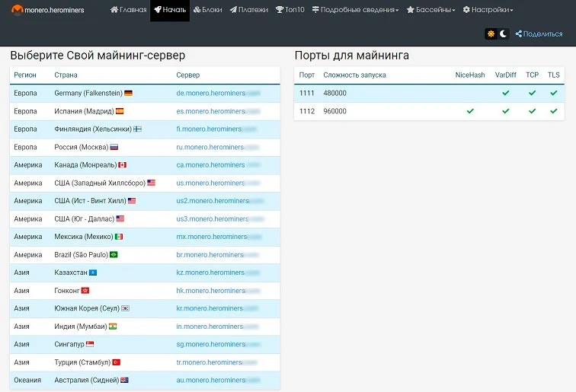Click the Monero logo icon
This screenshot has height=392, width=576.
click(17, 11)
